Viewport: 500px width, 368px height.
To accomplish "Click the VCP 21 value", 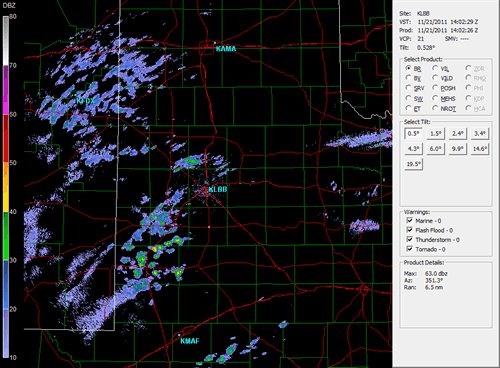I will (x=421, y=39).
